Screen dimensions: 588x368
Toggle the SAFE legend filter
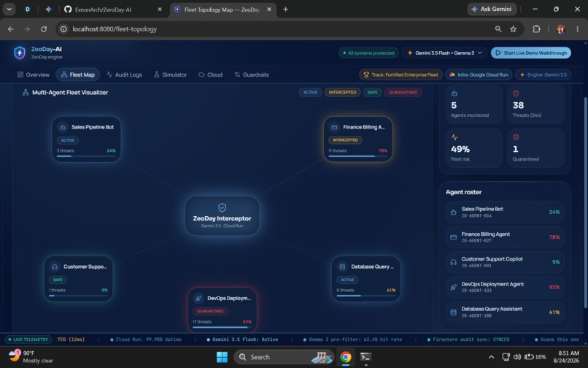[x=372, y=93]
